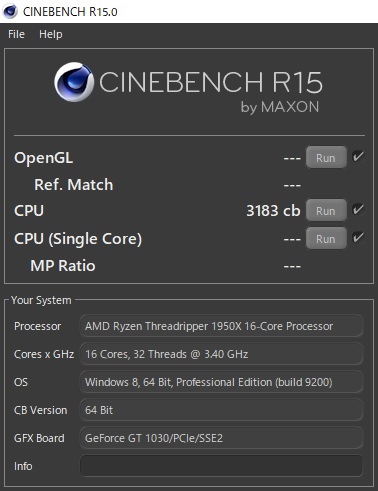Open the File menu

(16, 34)
